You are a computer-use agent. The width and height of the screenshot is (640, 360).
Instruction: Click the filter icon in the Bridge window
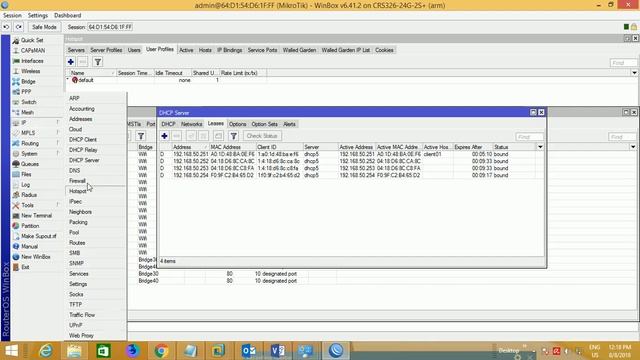pyautogui.click(x=141, y=136)
